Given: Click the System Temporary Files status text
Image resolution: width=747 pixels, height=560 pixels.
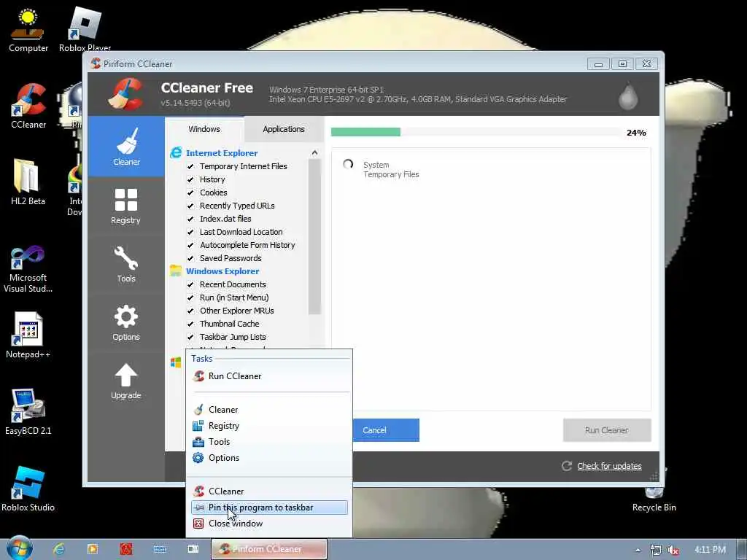Looking at the screenshot, I should click(x=391, y=169).
